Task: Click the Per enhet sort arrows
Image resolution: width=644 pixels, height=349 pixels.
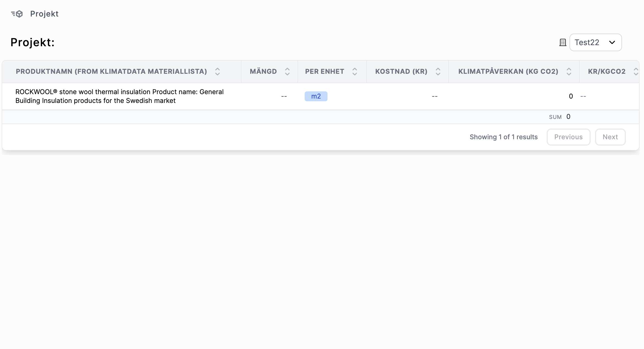Action: [354, 72]
